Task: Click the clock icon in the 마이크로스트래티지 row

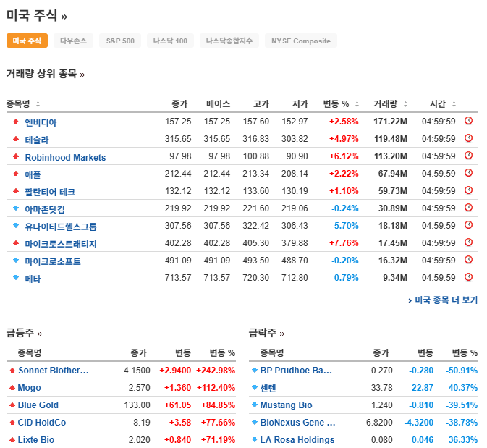Action: click(468, 242)
